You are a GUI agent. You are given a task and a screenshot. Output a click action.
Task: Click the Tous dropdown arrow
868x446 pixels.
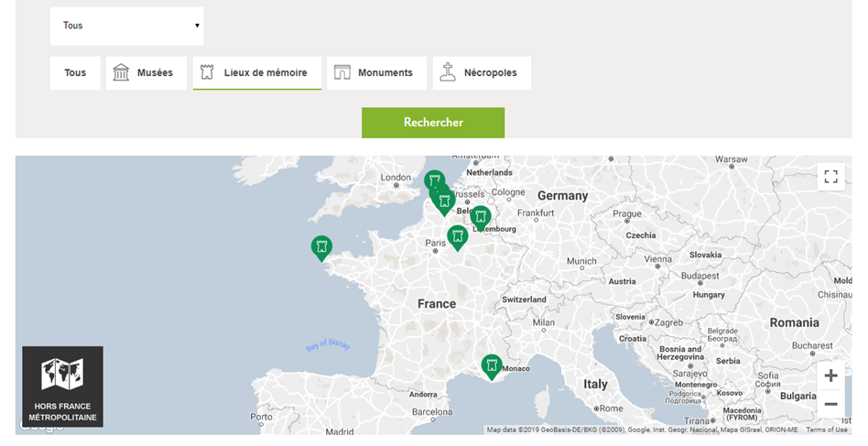197,26
